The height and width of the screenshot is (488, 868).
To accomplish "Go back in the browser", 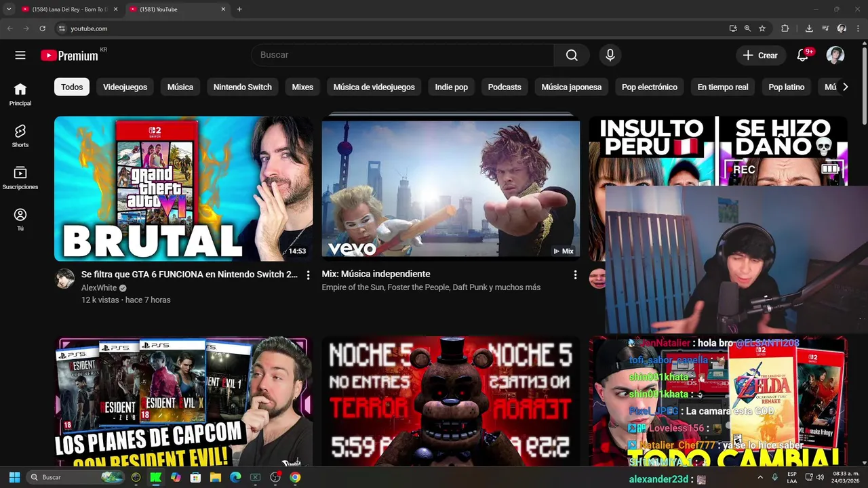I will click(9, 28).
